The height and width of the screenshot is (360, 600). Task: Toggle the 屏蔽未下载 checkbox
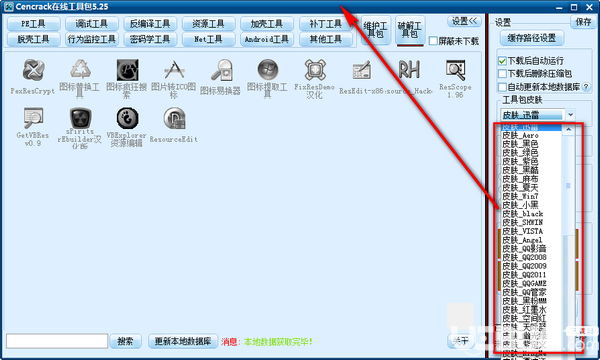click(x=433, y=41)
